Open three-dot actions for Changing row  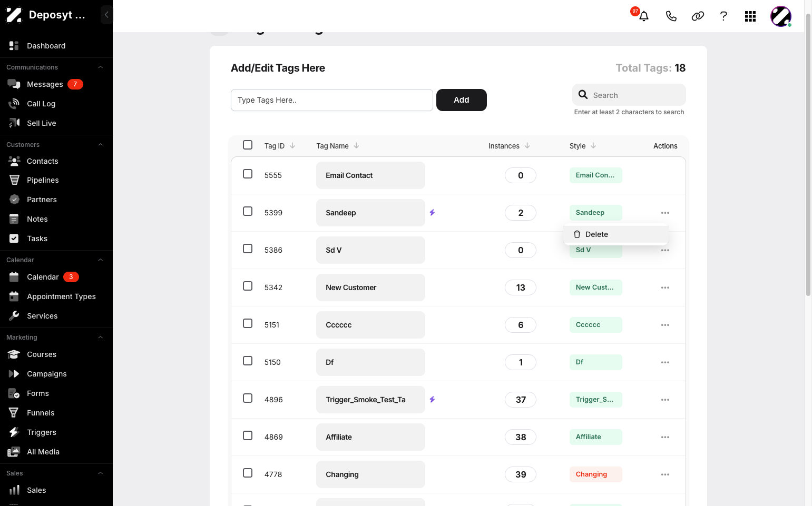click(x=665, y=474)
